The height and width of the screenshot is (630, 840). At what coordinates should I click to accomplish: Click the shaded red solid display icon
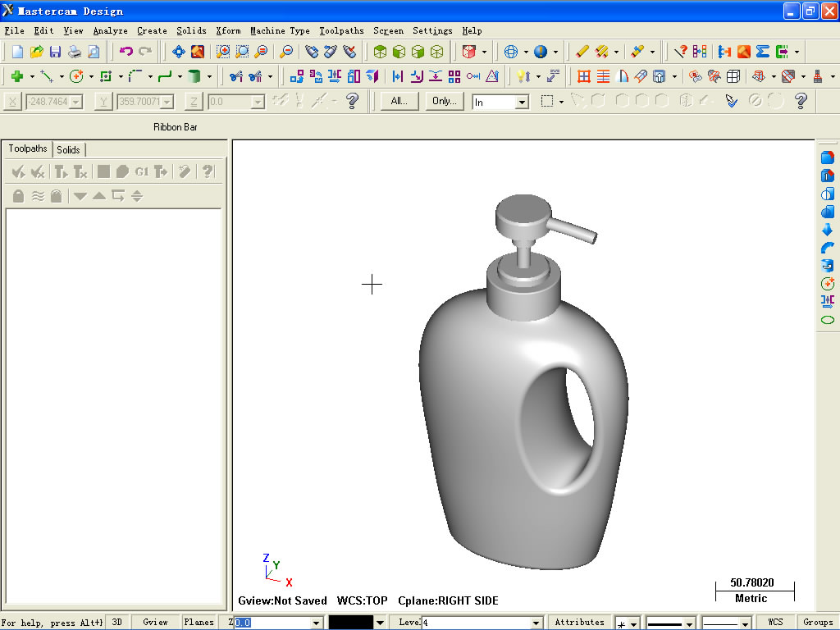468,52
